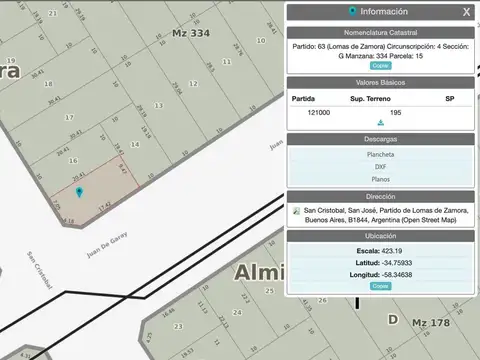Click the Dirección section header

click(380, 197)
